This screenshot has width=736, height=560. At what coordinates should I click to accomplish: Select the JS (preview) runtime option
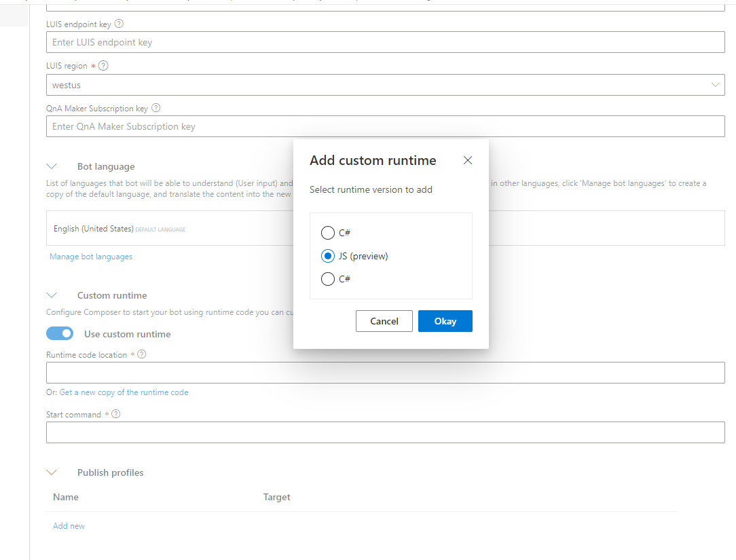click(328, 256)
